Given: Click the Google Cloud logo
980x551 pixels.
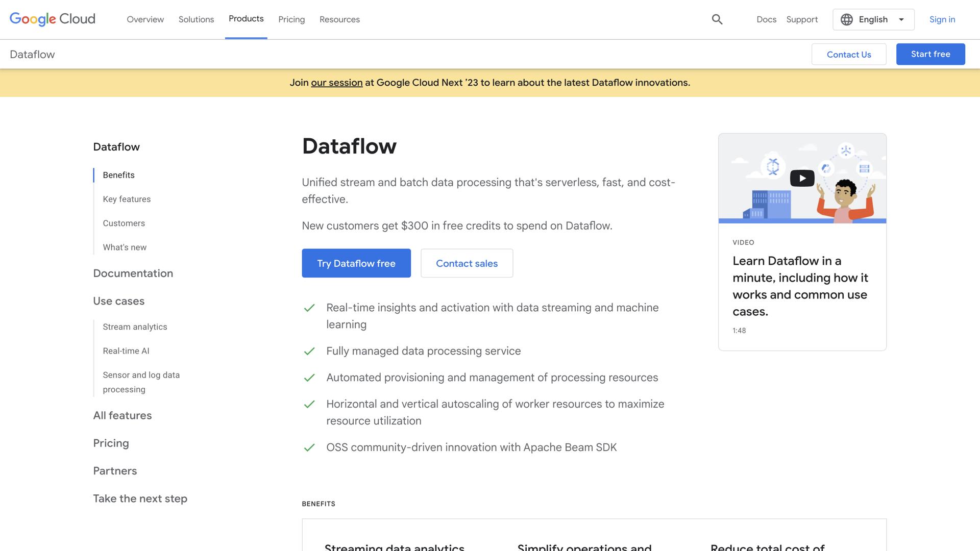Looking at the screenshot, I should (x=52, y=19).
